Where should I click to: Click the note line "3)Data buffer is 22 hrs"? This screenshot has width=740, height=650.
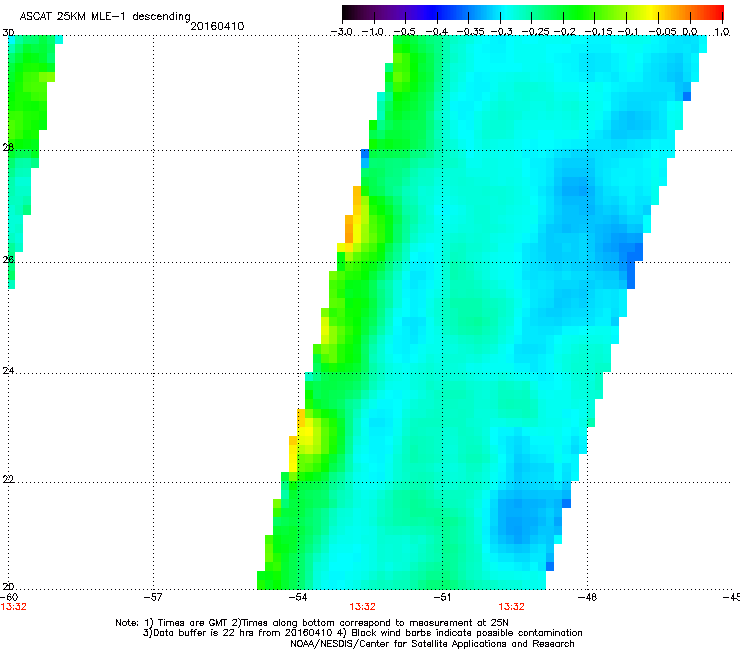(362, 633)
